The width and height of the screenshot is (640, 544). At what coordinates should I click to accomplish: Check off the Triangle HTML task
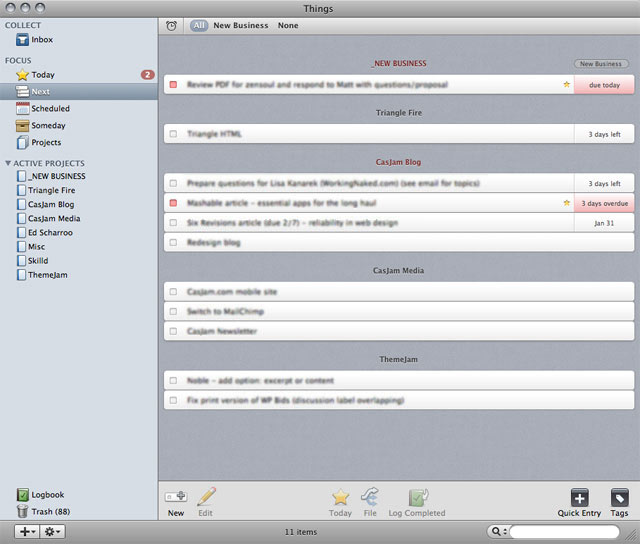(x=173, y=134)
